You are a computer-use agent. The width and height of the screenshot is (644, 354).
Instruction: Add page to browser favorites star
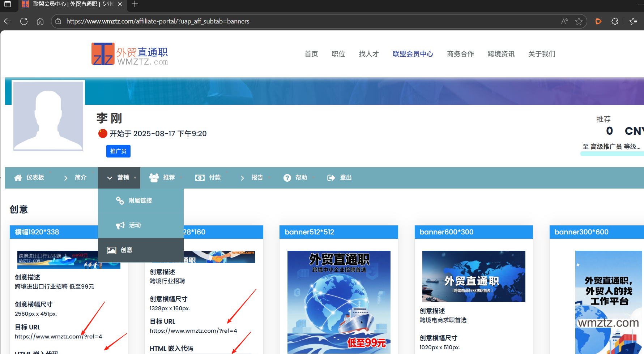click(579, 21)
